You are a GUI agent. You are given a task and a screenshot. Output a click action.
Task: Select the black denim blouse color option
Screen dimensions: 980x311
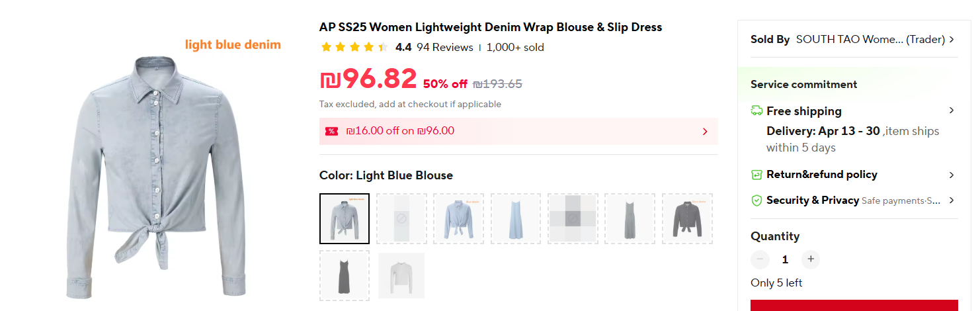point(687,218)
